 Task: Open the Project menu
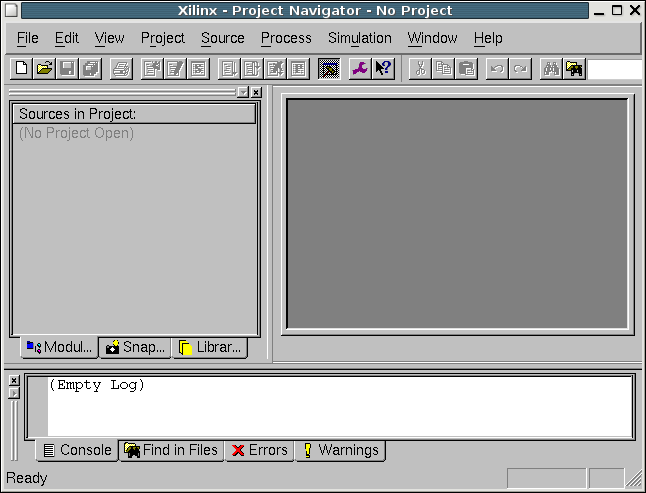[163, 38]
